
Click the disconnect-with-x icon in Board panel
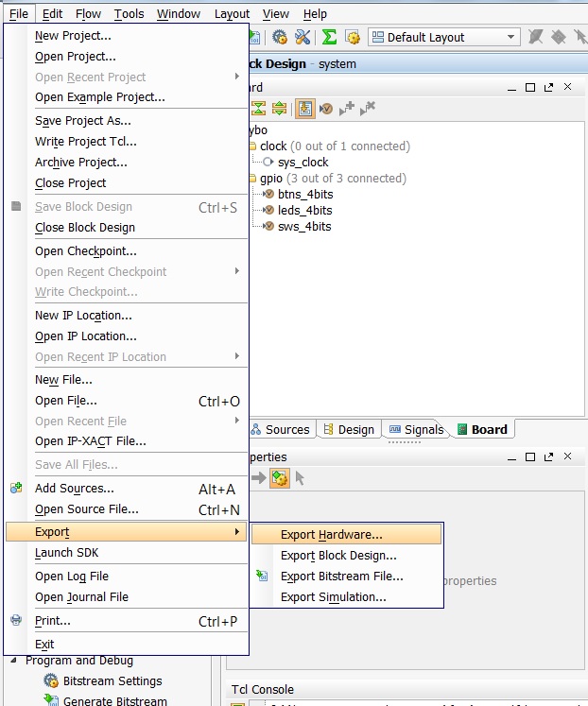pyautogui.click(x=368, y=108)
